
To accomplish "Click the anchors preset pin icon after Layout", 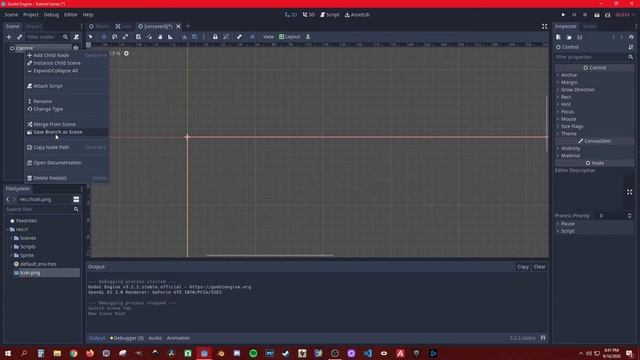I will coord(308,37).
